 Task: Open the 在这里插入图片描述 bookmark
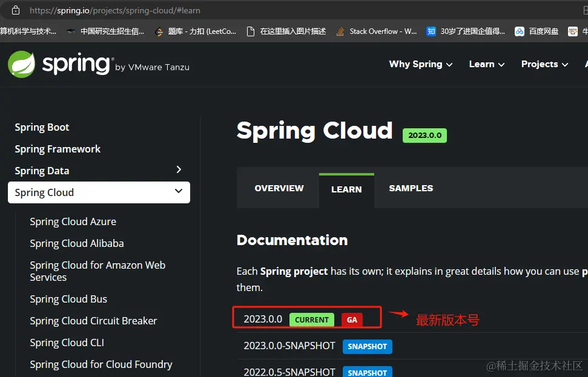coord(286,31)
